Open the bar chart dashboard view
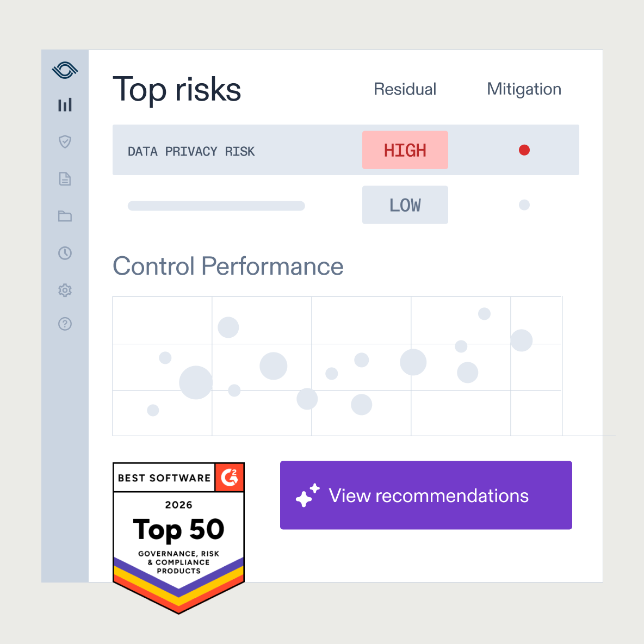This screenshot has width=644, height=644. tap(65, 105)
